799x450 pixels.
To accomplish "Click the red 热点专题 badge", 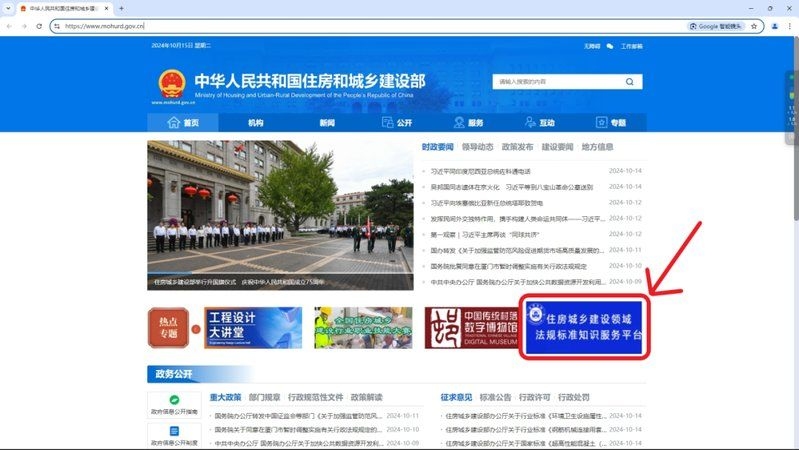I will click(168, 328).
